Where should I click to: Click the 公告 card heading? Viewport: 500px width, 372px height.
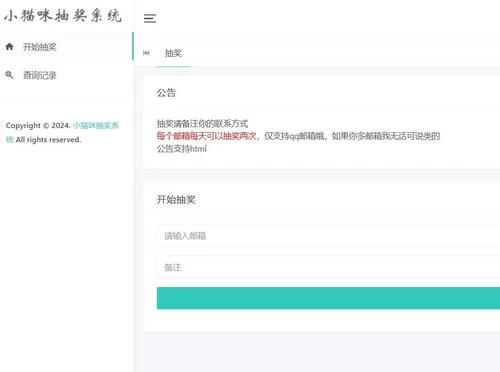166,93
